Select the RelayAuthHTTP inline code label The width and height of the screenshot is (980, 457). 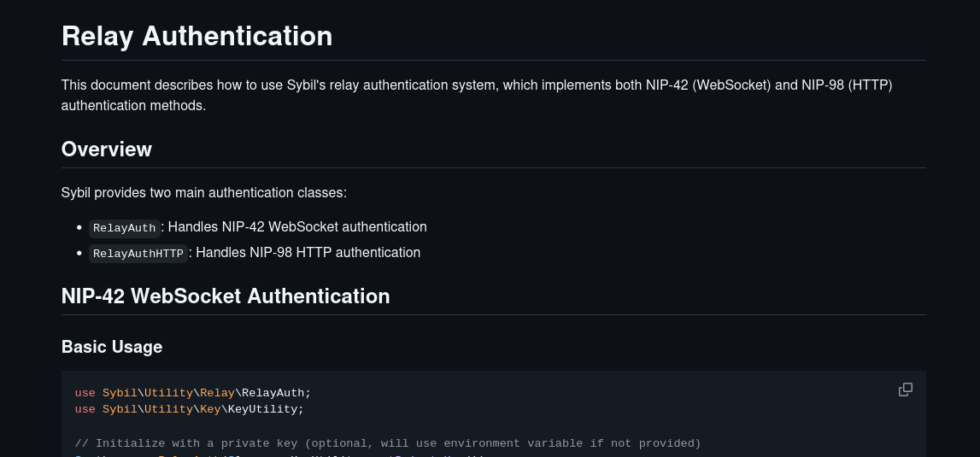coord(138,254)
